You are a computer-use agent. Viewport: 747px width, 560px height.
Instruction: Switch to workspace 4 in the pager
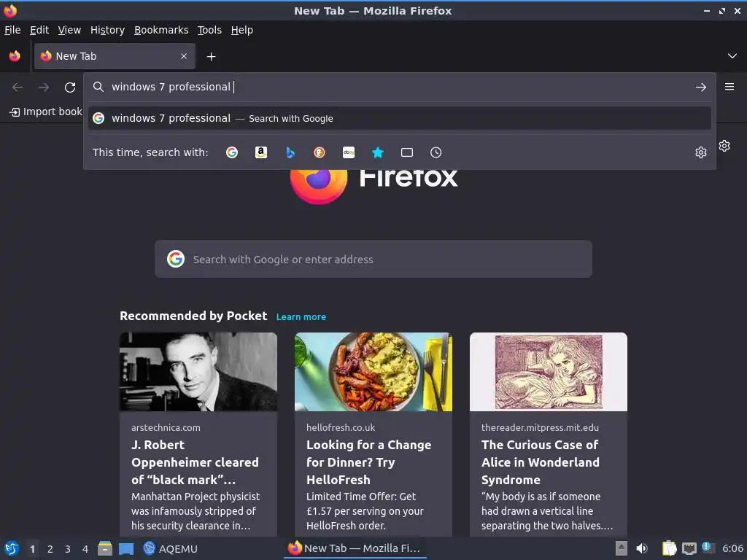85,549
